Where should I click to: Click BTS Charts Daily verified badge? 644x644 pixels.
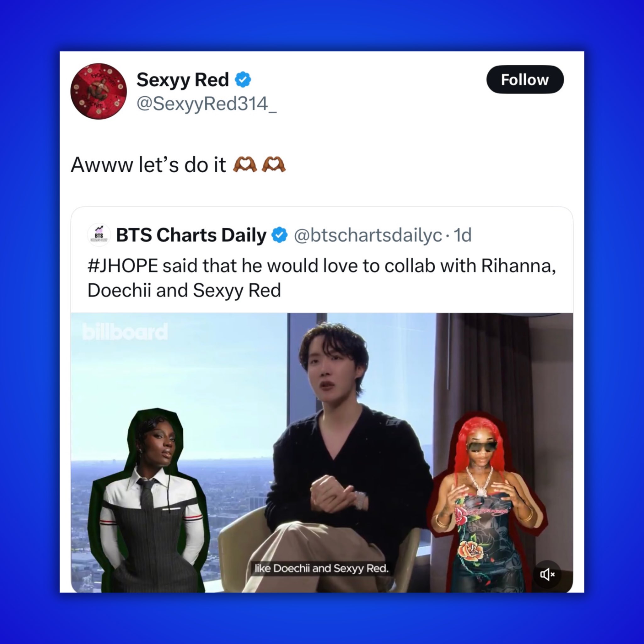pyautogui.click(x=280, y=235)
